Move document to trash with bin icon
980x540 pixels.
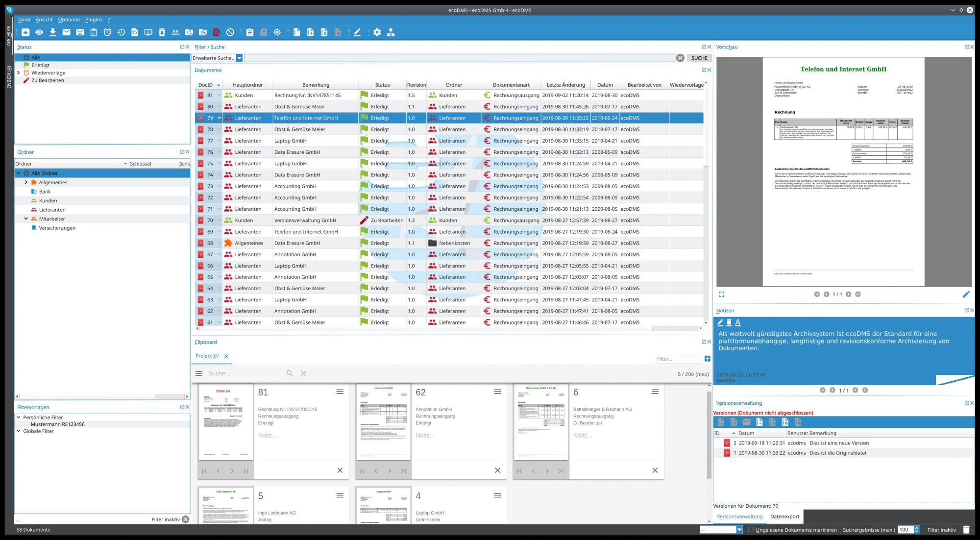(x=162, y=32)
